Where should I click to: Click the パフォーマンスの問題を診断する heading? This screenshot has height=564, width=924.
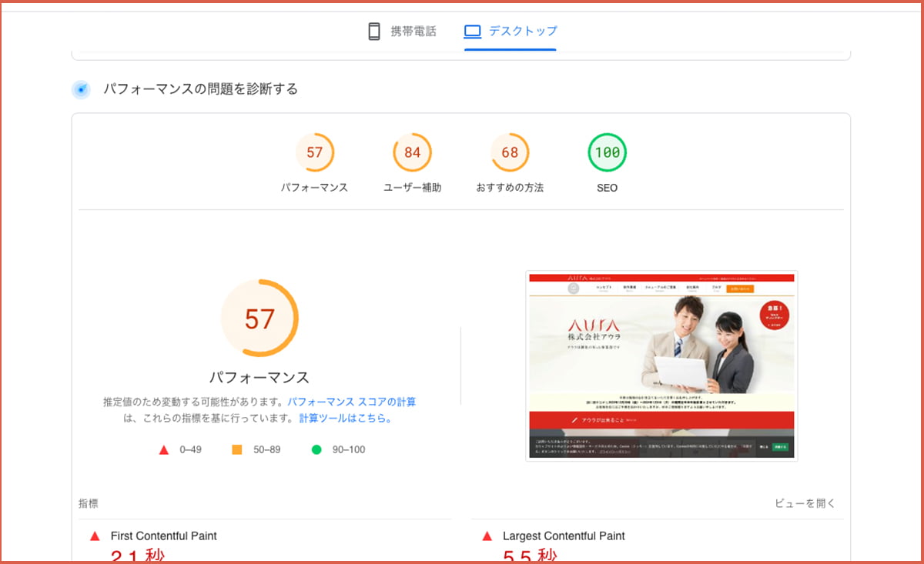[x=200, y=89]
